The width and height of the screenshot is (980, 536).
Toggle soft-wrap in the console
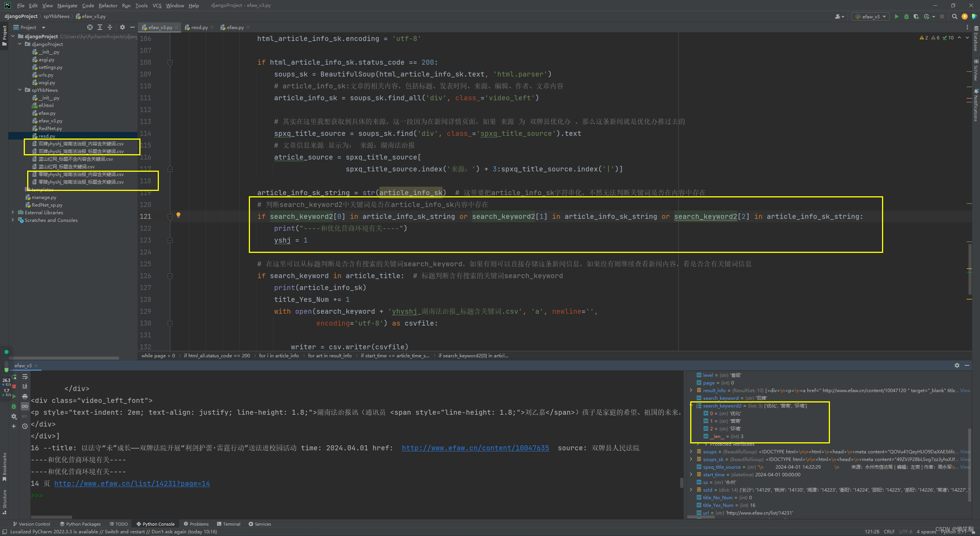click(x=25, y=377)
